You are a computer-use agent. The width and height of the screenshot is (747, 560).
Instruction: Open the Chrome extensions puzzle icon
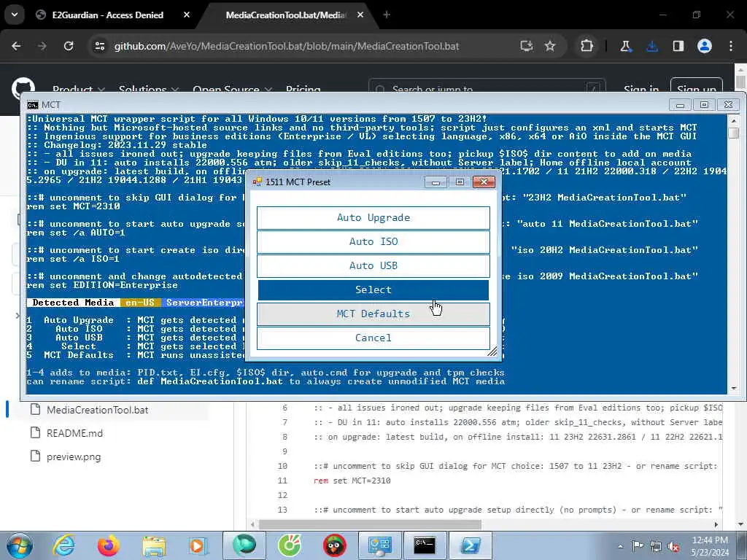pos(587,46)
